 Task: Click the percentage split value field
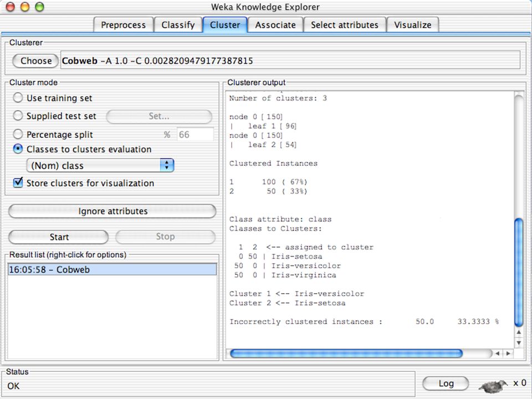tap(195, 134)
